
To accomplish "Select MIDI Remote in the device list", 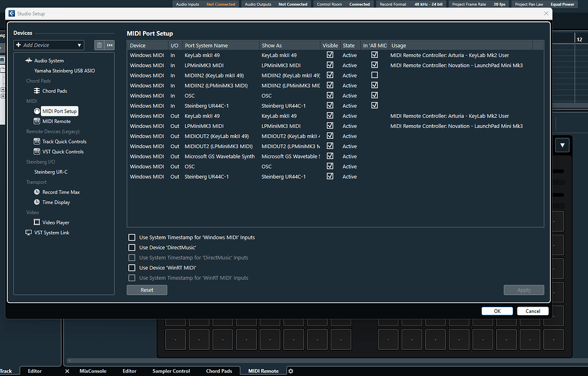I will [55, 121].
